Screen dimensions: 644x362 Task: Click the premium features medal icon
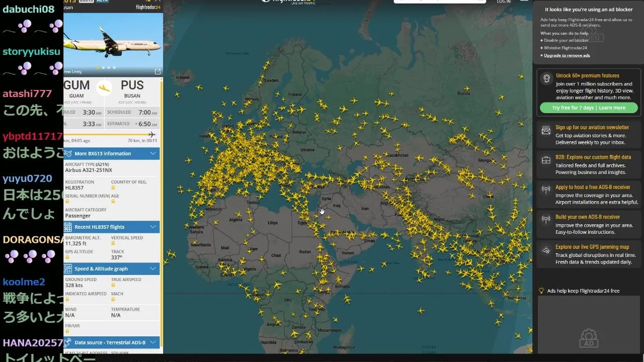click(x=546, y=78)
